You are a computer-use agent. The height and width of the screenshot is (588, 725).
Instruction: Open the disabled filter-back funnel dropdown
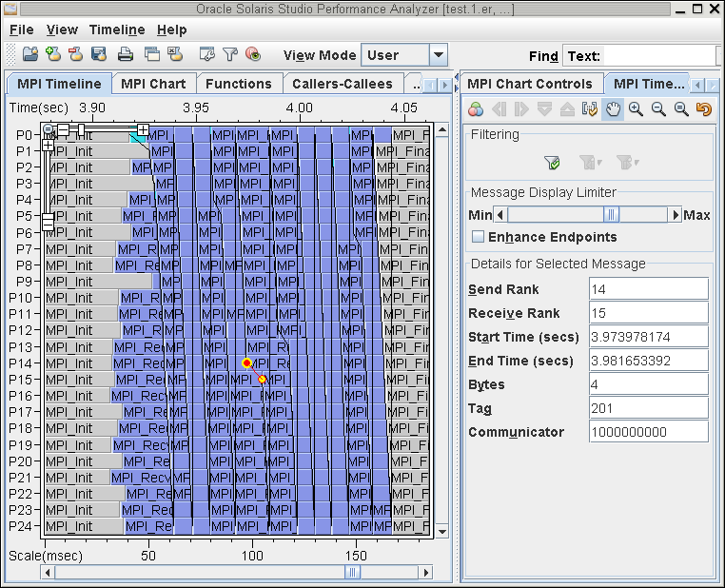click(x=591, y=163)
